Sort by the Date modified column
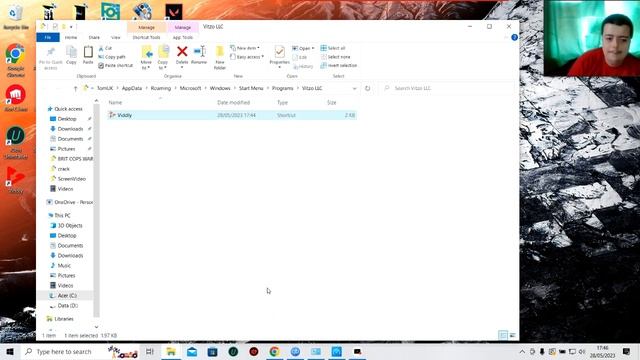 [x=233, y=102]
